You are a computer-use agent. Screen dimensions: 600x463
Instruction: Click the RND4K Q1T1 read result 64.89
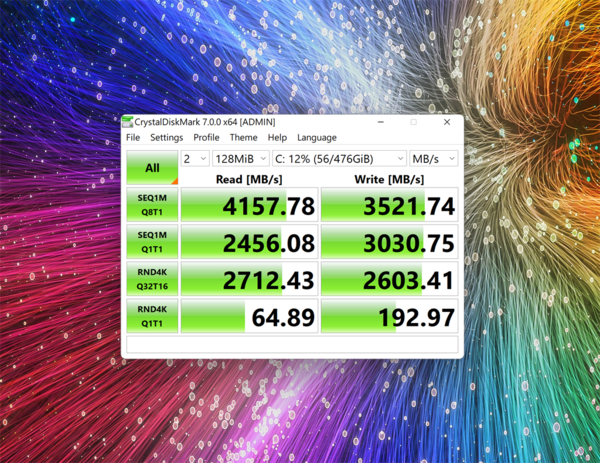(249, 316)
